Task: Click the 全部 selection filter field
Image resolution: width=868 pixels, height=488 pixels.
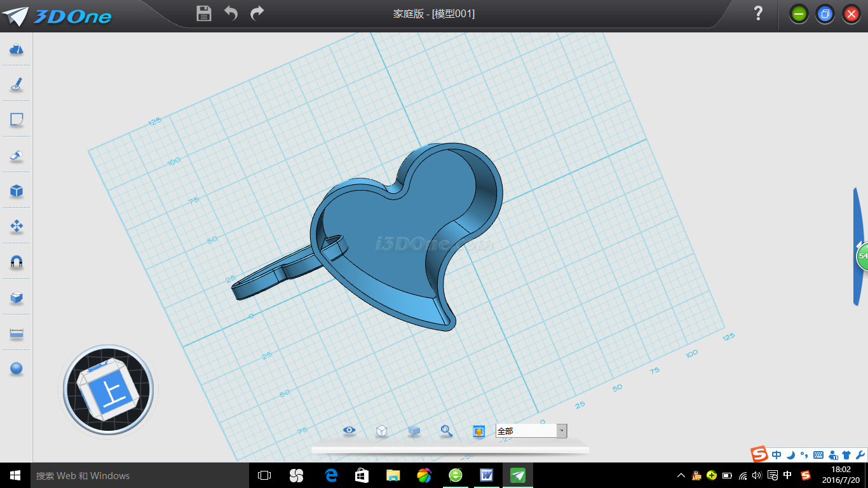Action: click(x=526, y=431)
